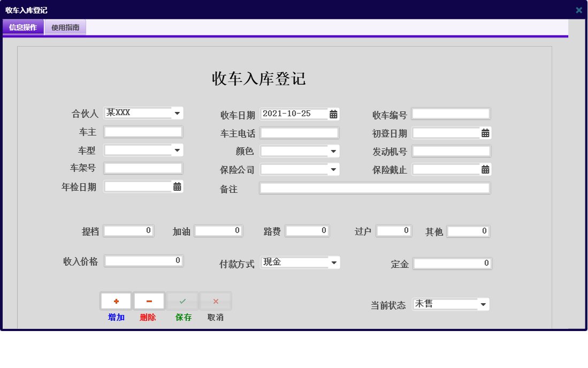This screenshot has width=588, height=368.
Task: Expand the 车型 dropdown
Action: pos(177,151)
